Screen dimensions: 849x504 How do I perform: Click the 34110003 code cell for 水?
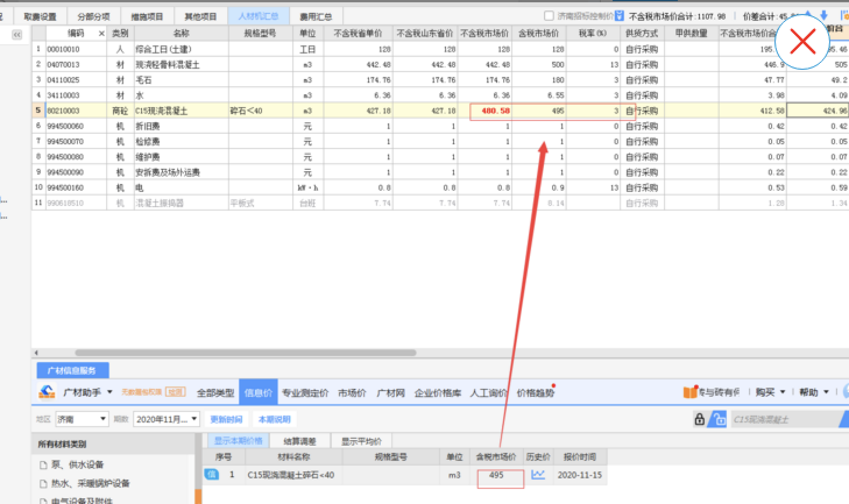(x=76, y=95)
